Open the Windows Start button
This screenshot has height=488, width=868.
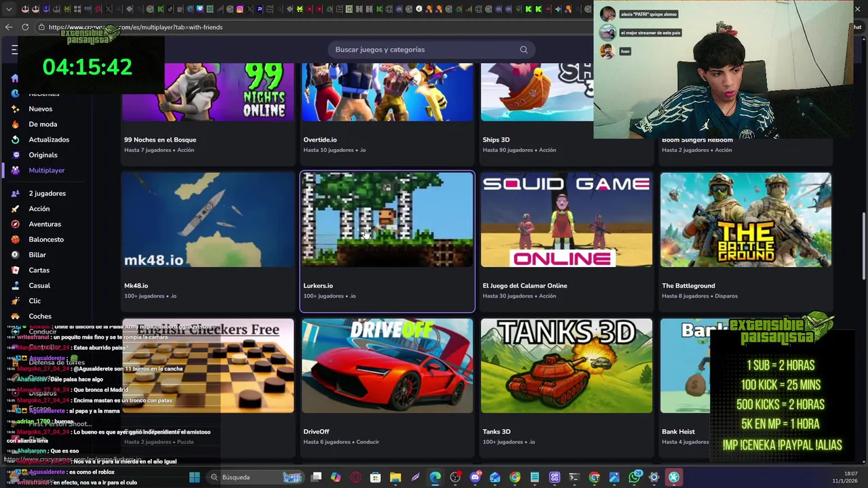(x=195, y=477)
